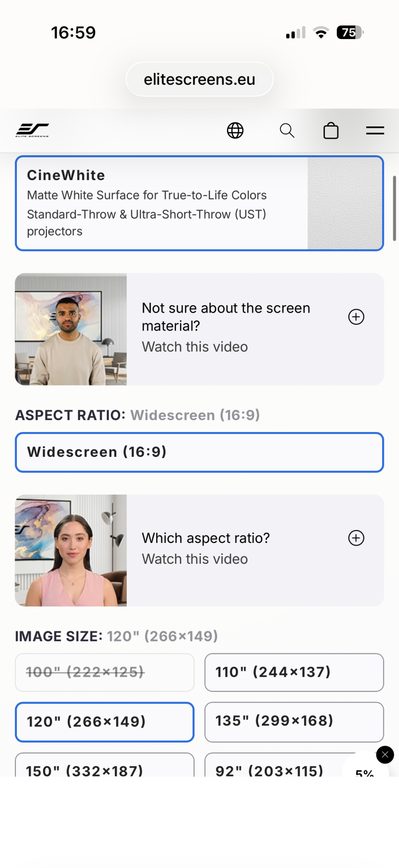Tap the elitescreens.eu address bar
Viewport: 399px width, 868px height.
(x=199, y=79)
